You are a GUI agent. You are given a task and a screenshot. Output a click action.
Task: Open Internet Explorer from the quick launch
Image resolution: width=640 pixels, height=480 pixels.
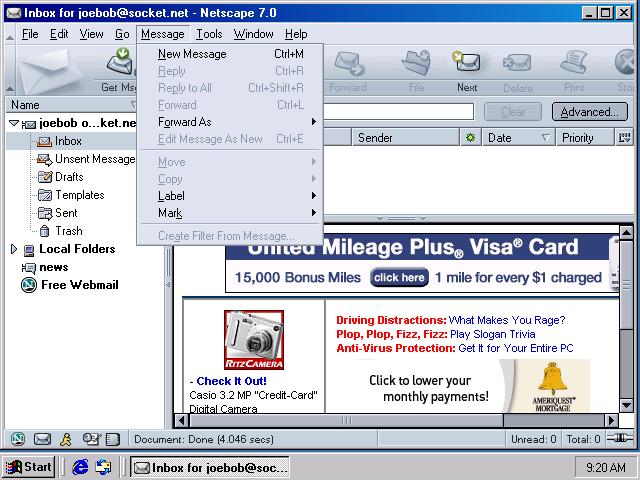pyautogui.click(x=80, y=467)
